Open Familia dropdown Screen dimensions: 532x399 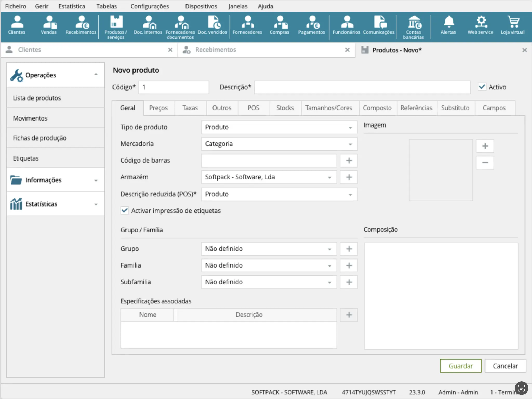tap(269, 265)
